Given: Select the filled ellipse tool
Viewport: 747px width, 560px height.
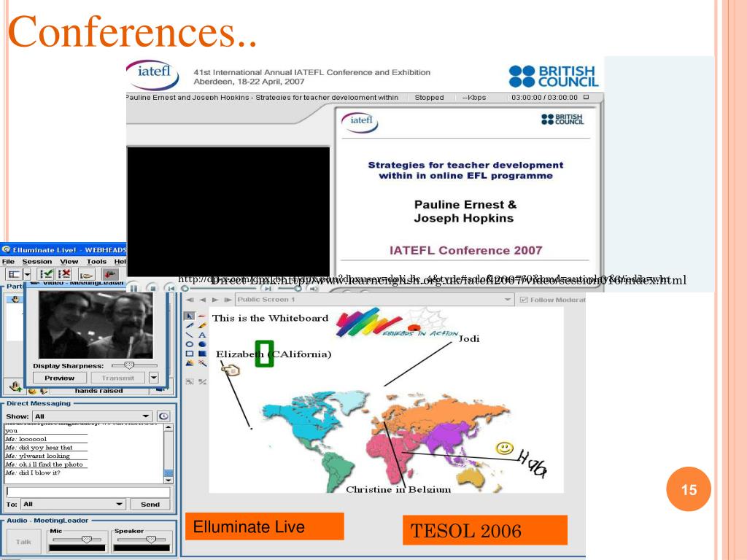Looking at the screenshot, I should 203,344.
